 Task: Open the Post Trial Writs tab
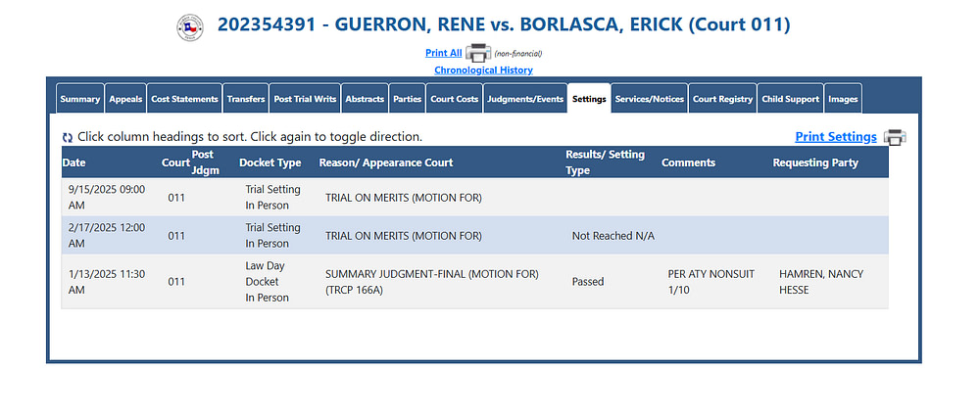coord(305,99)
